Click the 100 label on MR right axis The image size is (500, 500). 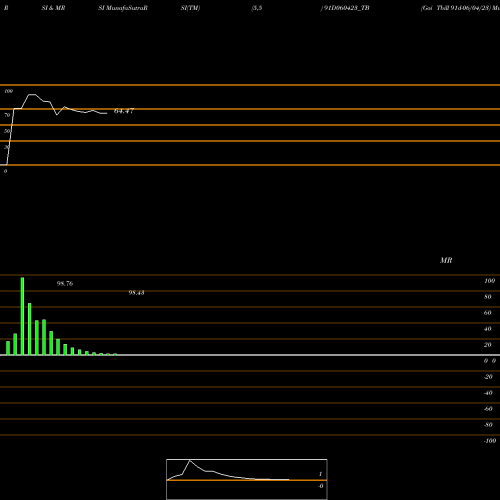[489, 281]
